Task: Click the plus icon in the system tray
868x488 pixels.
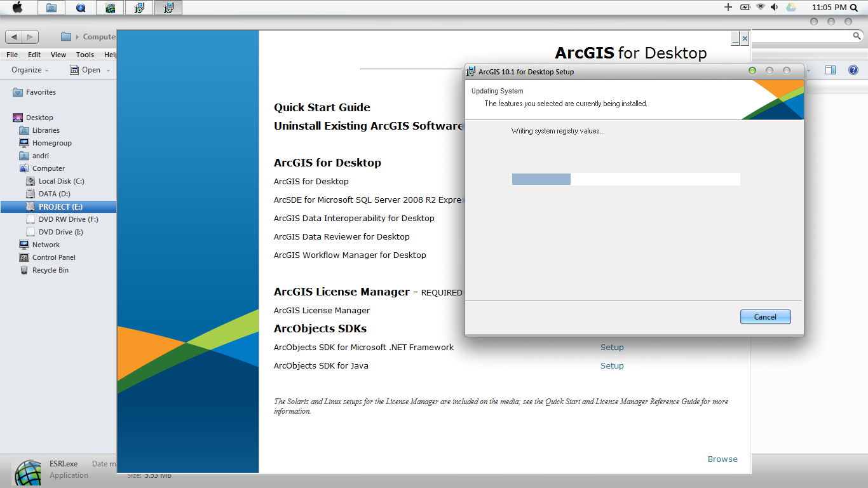Action: pyautogui.click(x=728, y=7)
